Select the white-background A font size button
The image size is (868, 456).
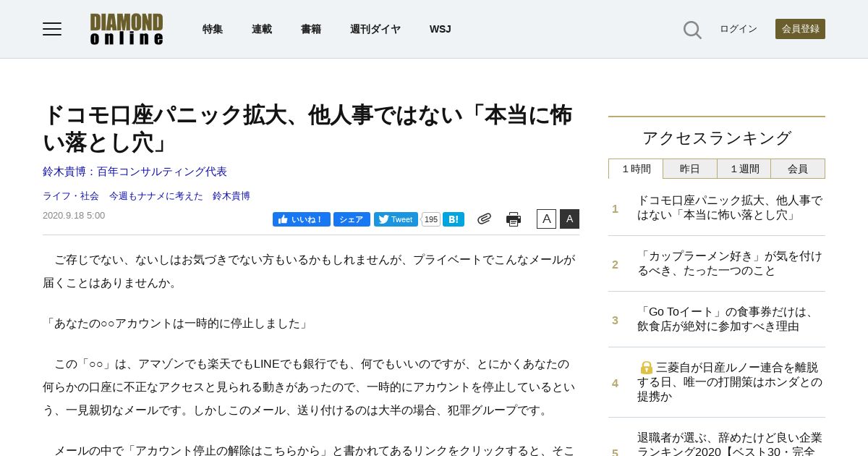pos(546,219)
